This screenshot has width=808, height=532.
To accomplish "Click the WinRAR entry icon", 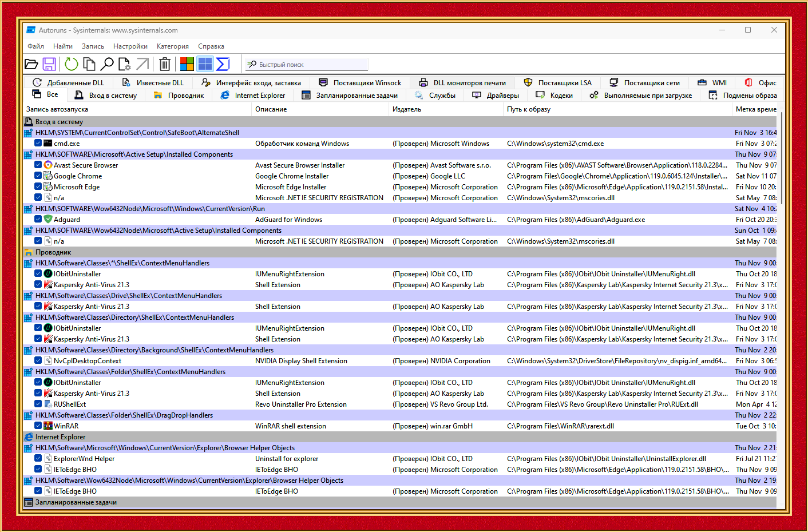I will coord(48,426).
